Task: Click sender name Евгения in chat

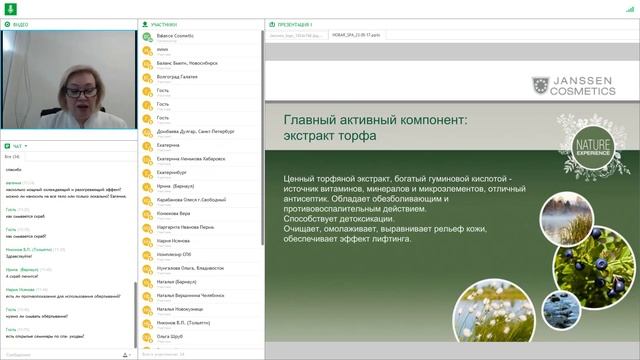Action: pos(13,183)
